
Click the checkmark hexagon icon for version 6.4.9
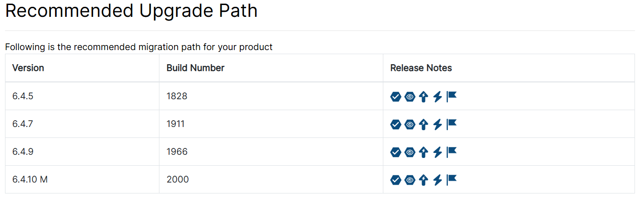pos(396,152)
